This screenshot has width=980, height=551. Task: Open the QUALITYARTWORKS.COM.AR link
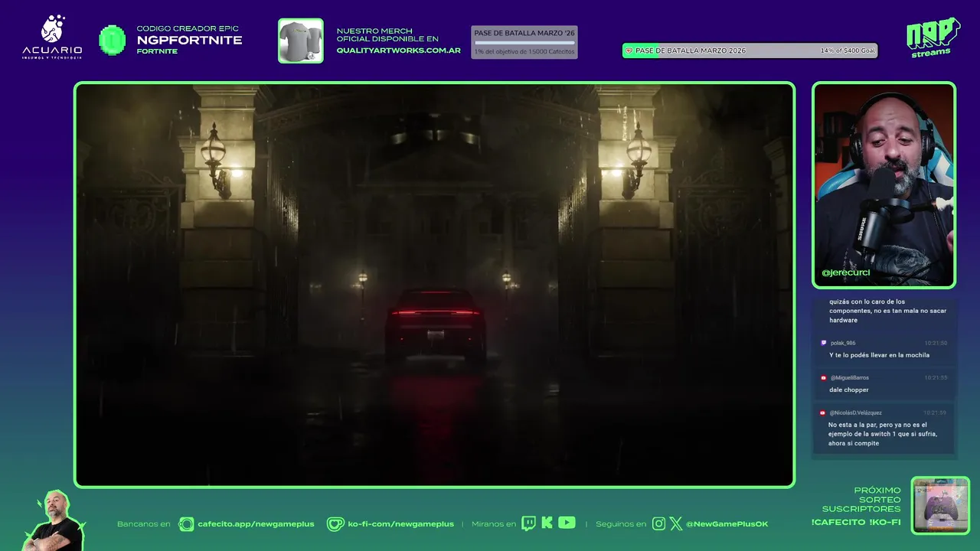[398, 51]
